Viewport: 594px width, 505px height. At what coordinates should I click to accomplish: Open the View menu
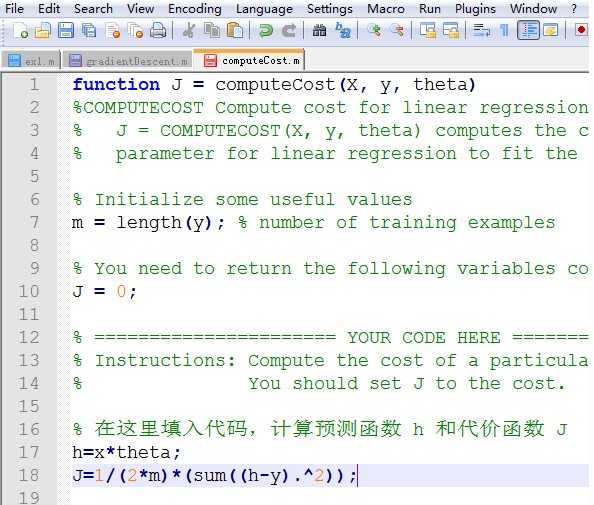140,8
